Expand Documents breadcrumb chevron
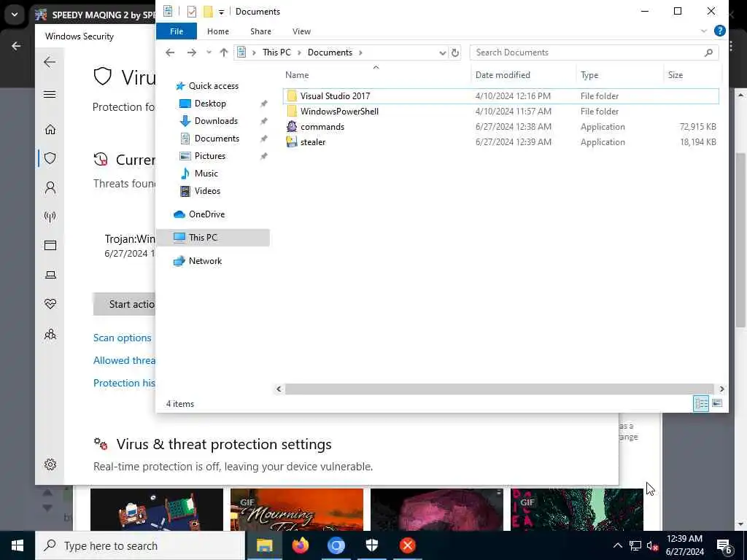Viewport: 747px width, 560px height. point(360,52)
